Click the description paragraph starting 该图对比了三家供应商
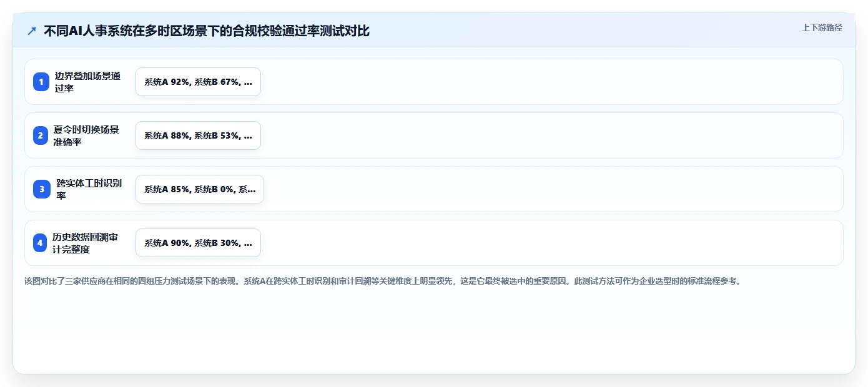868x387 pixels. (x=383, y=281)
